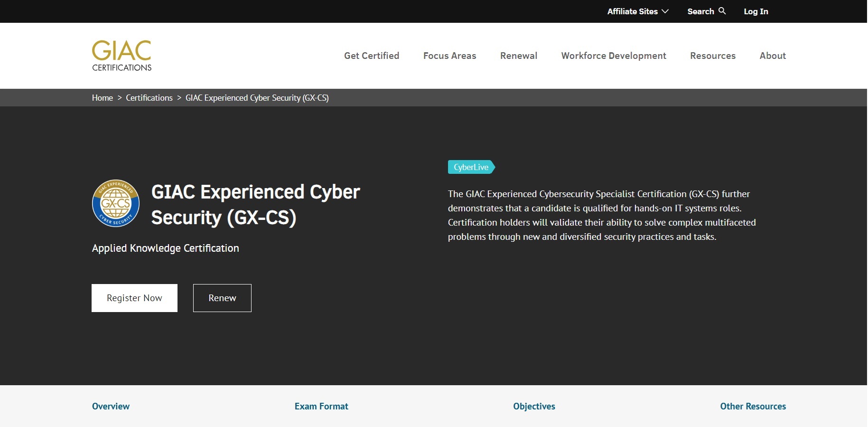Screen dimensions: 868x427
Task: Click the GX-CS certification badge
Action: 116,203
